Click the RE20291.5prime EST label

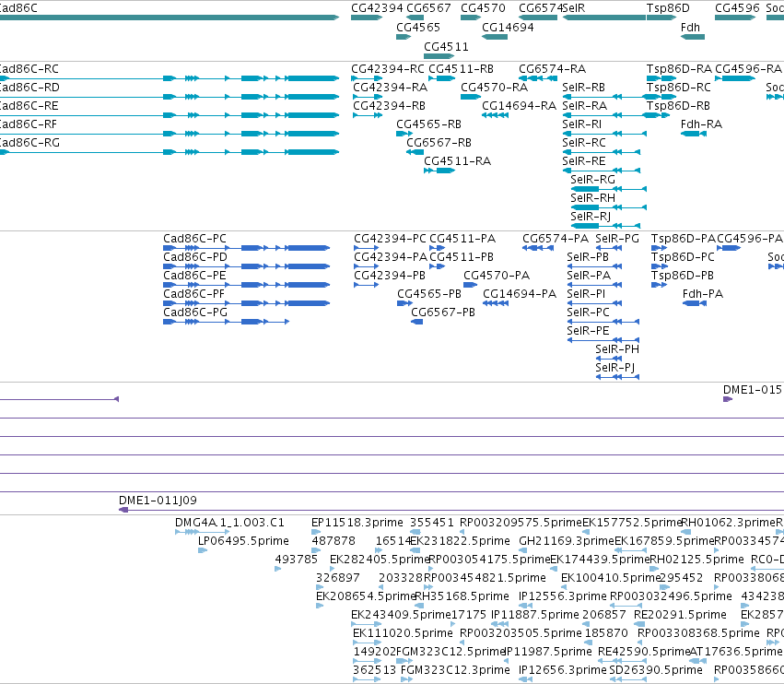[x=680, y=615]
